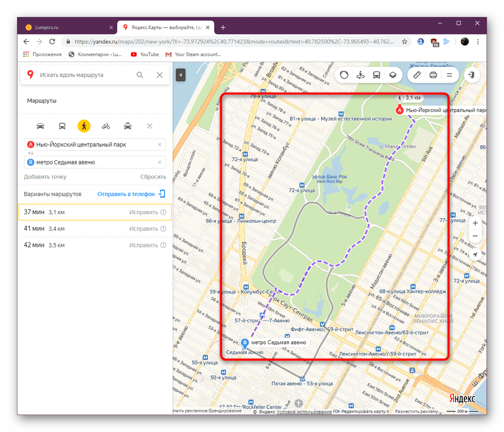Zoom out with the minus button
This screenshot has height=432, width=504.
475,236
